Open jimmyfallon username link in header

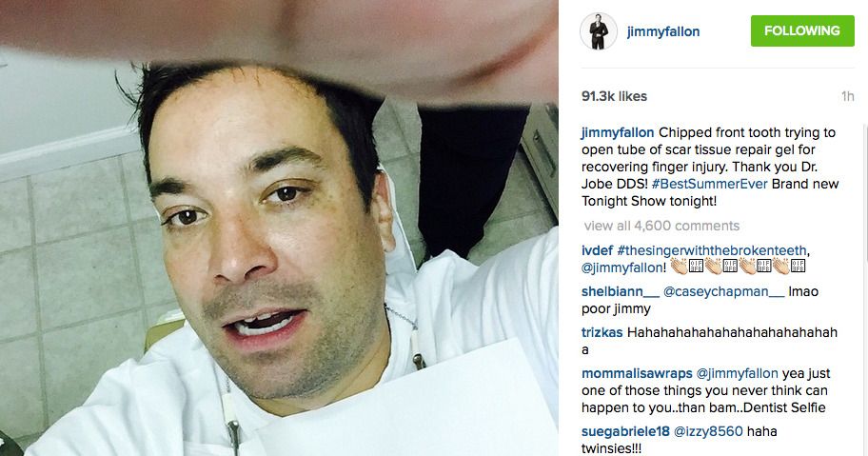click(663, 32)
